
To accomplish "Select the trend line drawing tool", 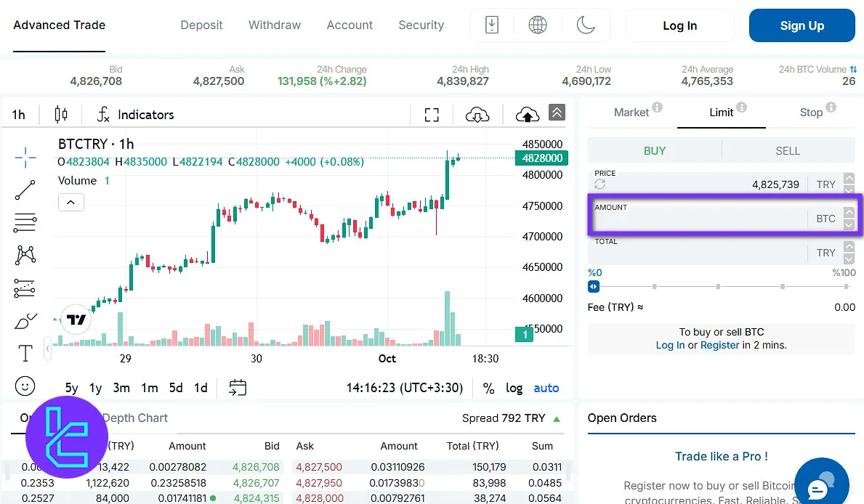I will click(24, 190).
